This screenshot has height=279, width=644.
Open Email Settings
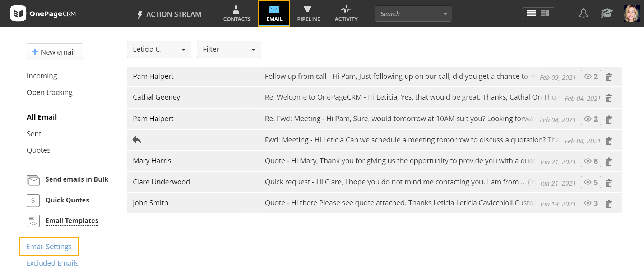49,247
